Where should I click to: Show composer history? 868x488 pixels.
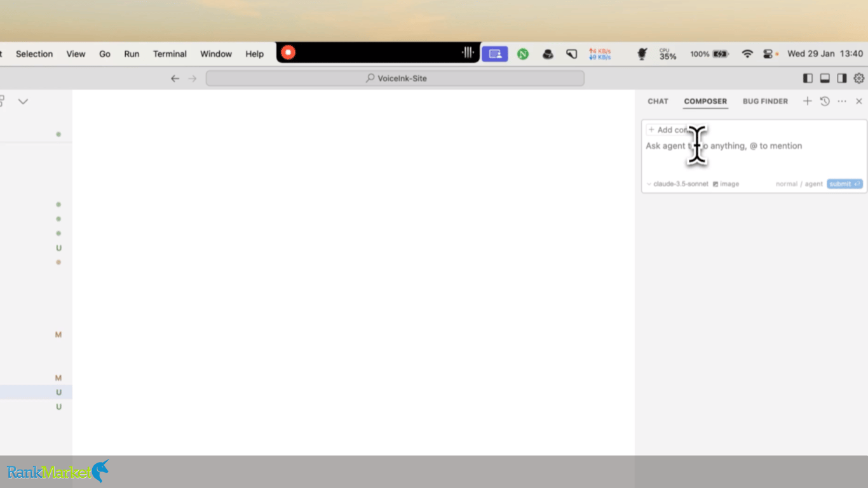click(x=825, y=101)
